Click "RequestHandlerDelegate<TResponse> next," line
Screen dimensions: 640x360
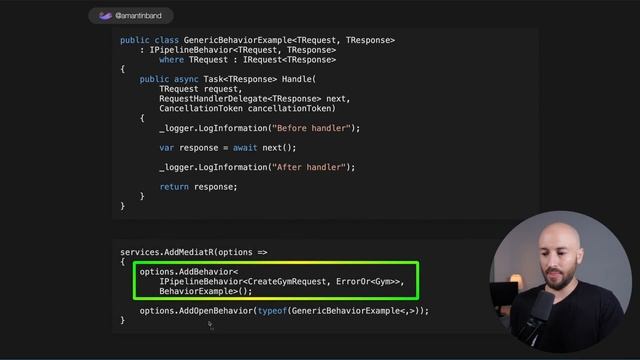tap(255, 99)
